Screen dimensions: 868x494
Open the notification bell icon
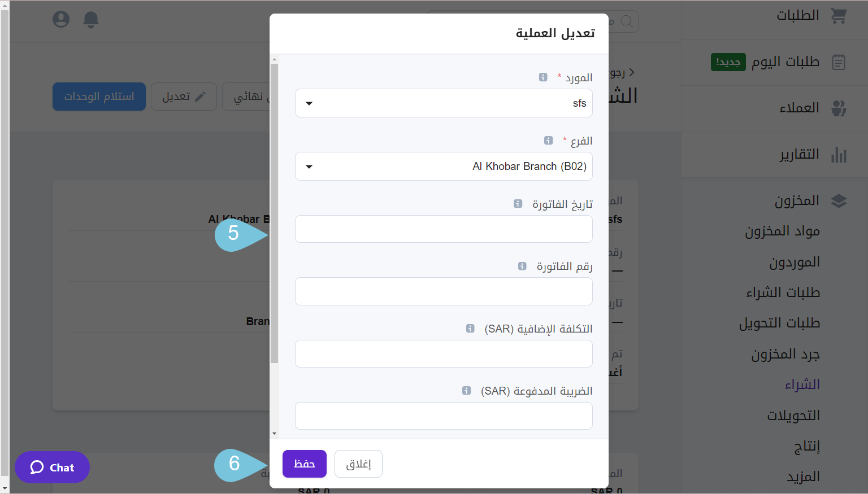point(91,19)
